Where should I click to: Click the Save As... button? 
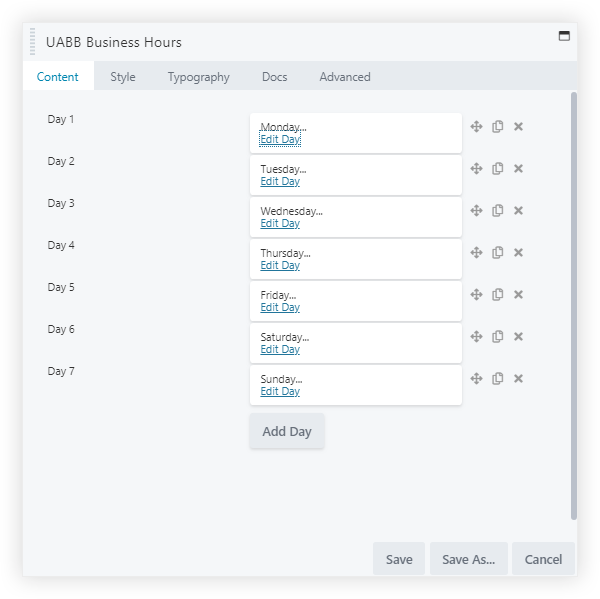469,560
